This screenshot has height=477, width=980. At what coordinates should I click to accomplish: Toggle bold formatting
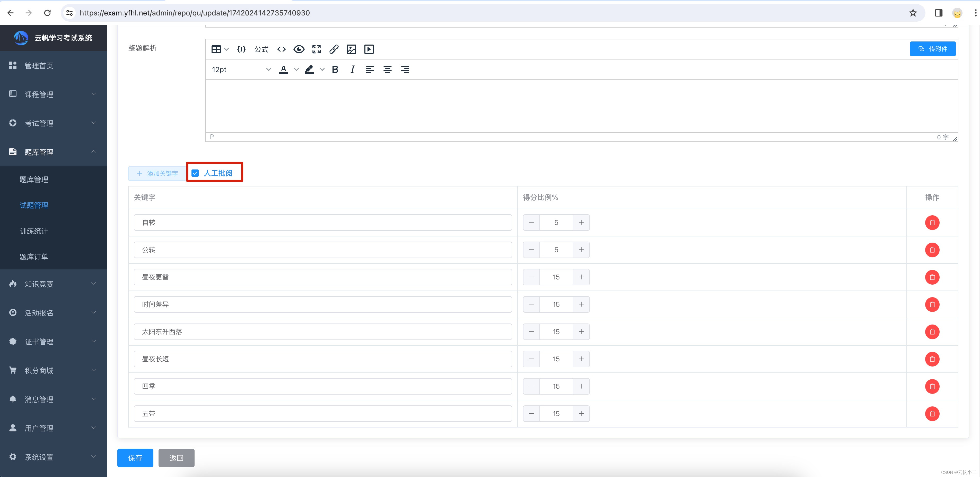point(335,69)
